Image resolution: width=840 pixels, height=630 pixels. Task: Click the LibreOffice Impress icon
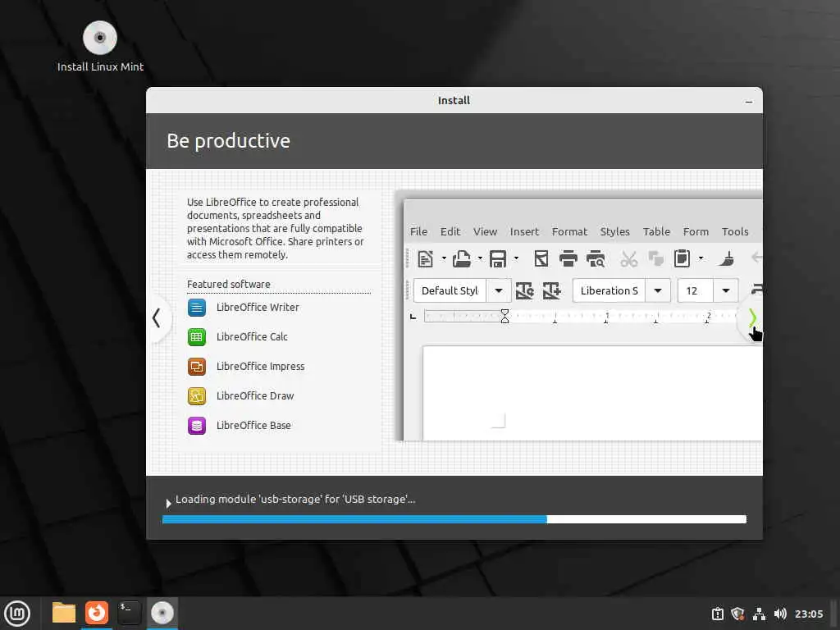pyautogui.click(x=197, y=367)
